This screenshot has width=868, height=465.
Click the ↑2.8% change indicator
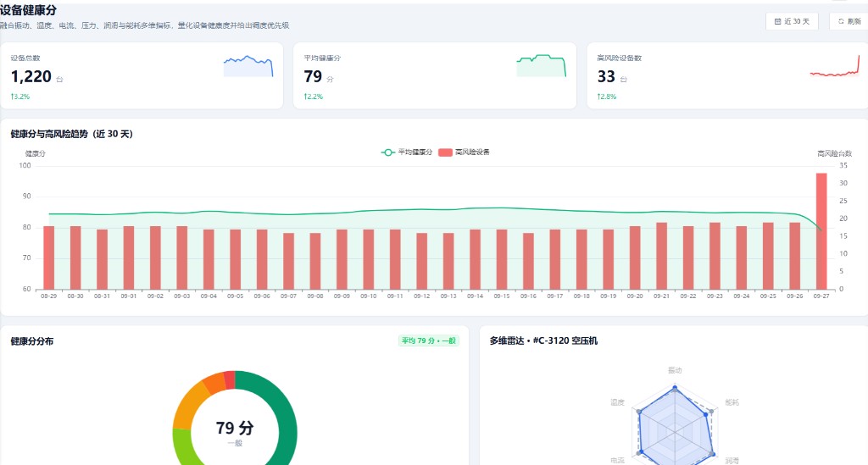tap(607, 97)
